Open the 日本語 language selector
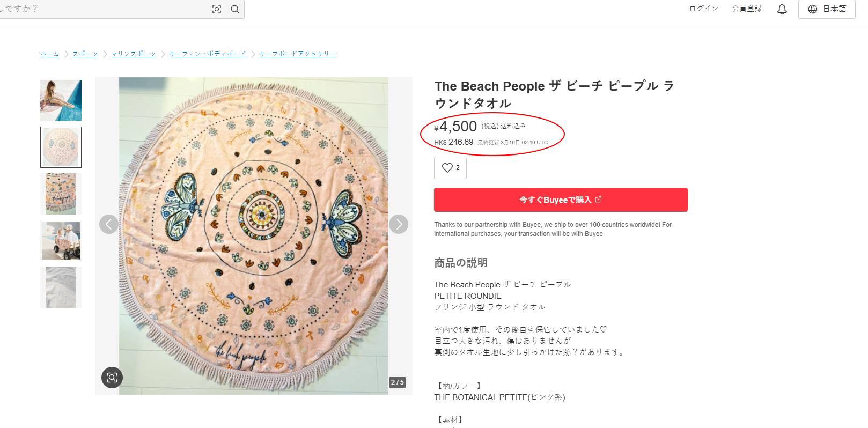Viewport: 868px width, 428px height. coord(827,9)
